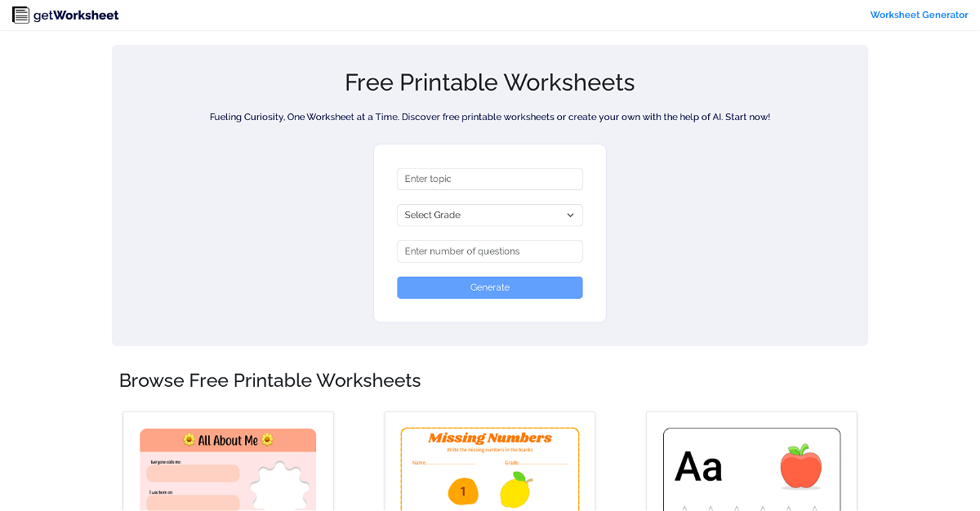Click the Free Printable Worksheets main heading
This screenshot has height=511, width=980.
490,82
